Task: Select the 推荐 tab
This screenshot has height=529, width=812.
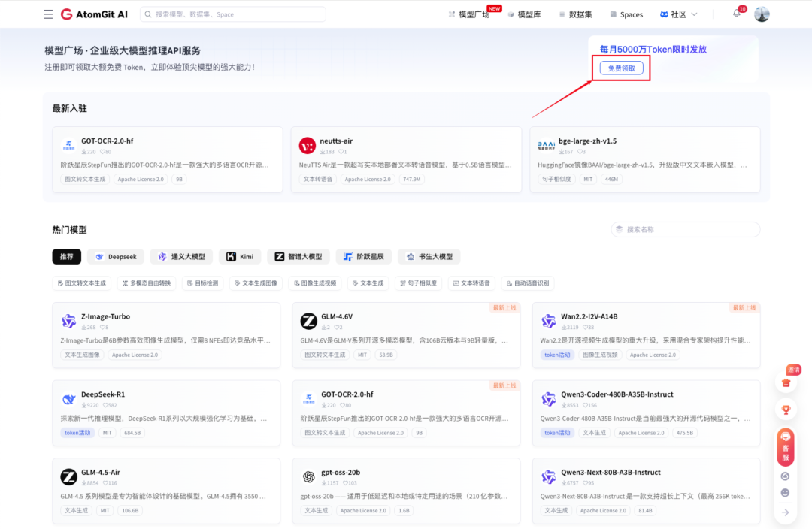Action: pos(67,257)
